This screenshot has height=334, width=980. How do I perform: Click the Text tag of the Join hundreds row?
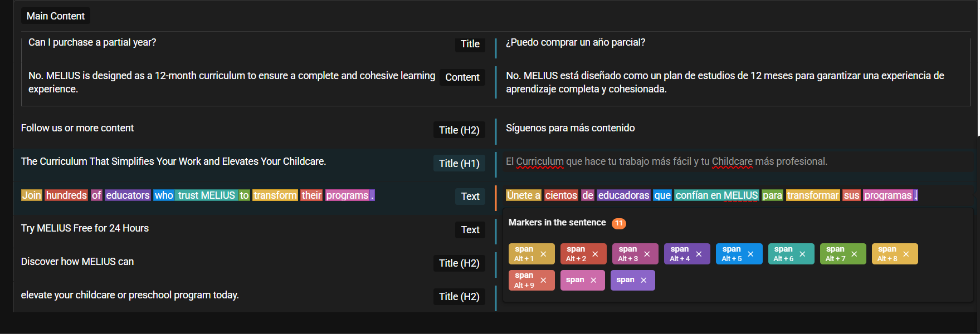point(470,197)
